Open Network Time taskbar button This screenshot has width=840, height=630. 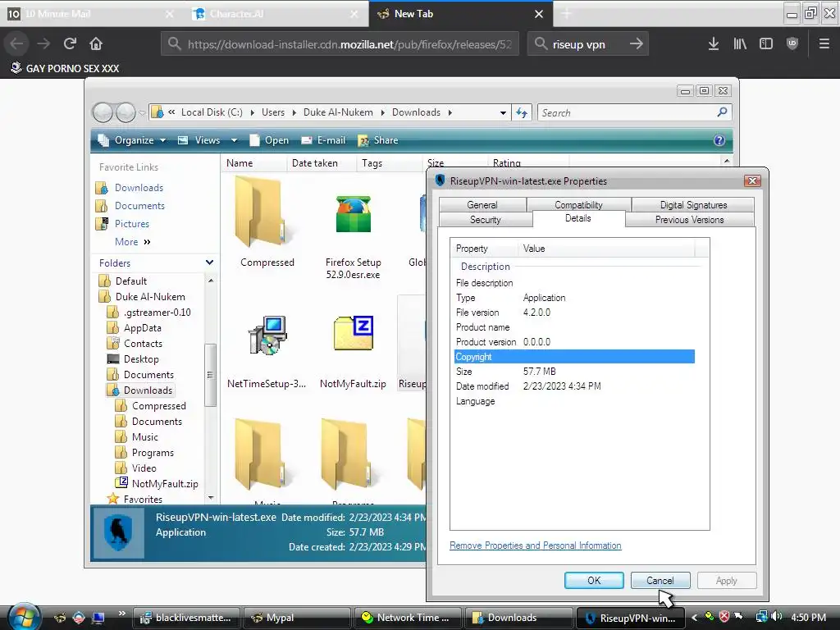(407, 618)
